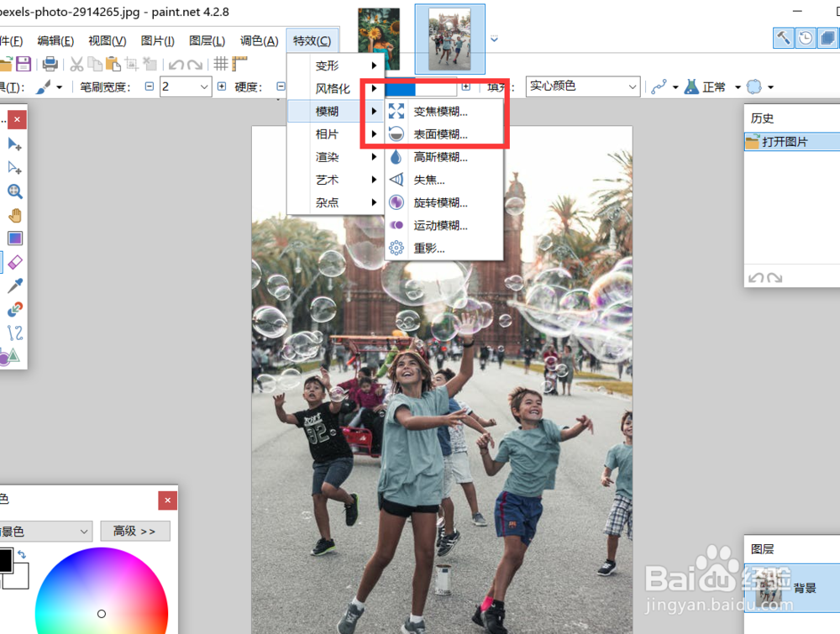Select the Eraser tool
This screenshot has width=840, height=634.
[14, 262]
